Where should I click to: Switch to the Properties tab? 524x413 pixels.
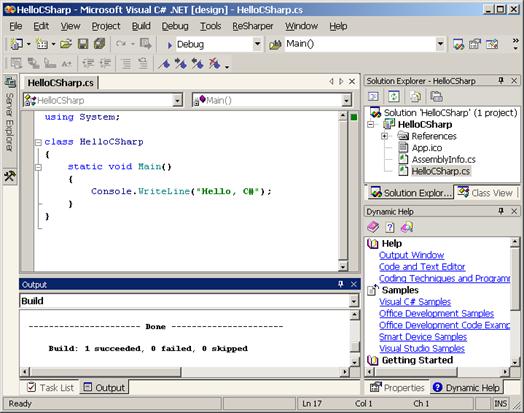pyautogui.click(x=397, y=387)
